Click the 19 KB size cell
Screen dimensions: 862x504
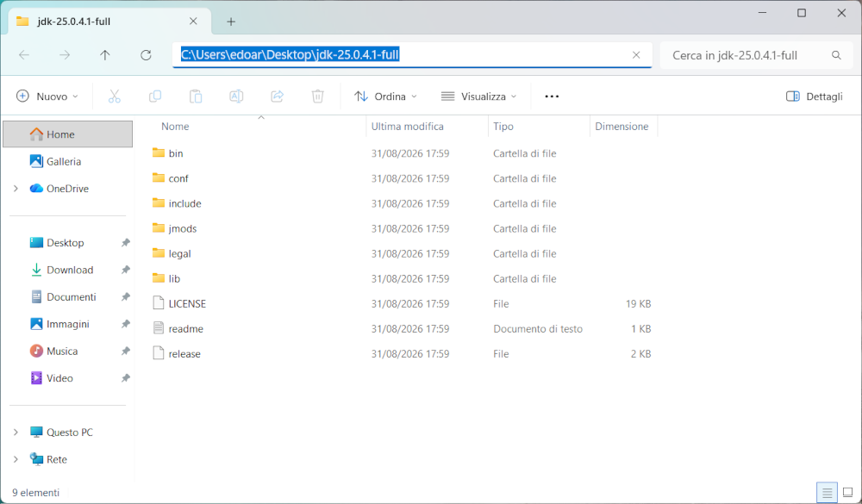[638, 303]
